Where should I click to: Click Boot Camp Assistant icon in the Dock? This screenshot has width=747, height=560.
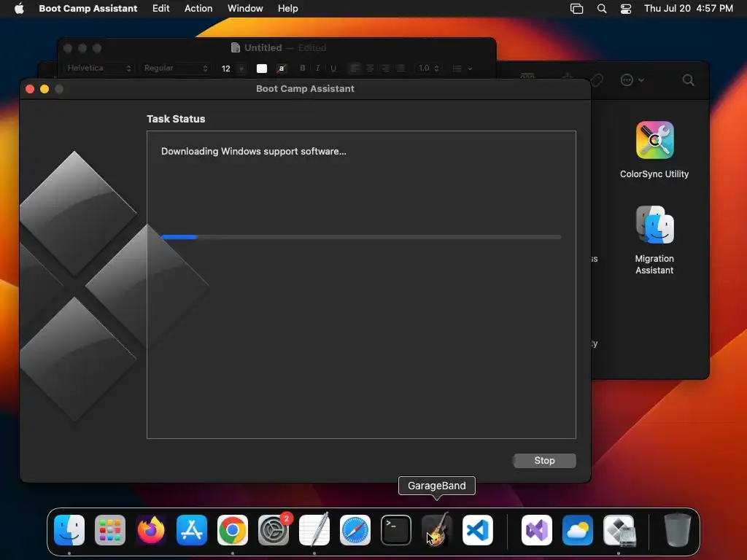619,530
